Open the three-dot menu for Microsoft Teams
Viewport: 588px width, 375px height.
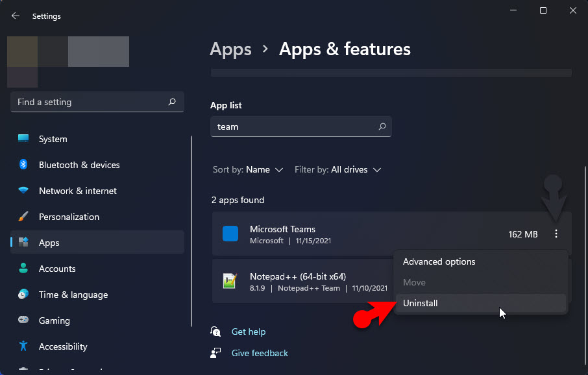tap(556, 234)
